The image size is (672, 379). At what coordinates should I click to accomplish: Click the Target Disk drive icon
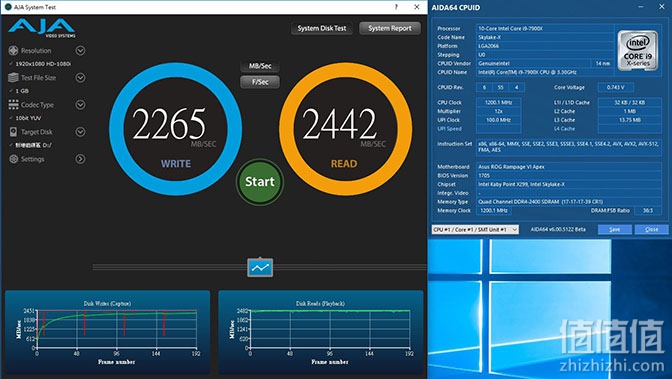(x=13, y=132)
